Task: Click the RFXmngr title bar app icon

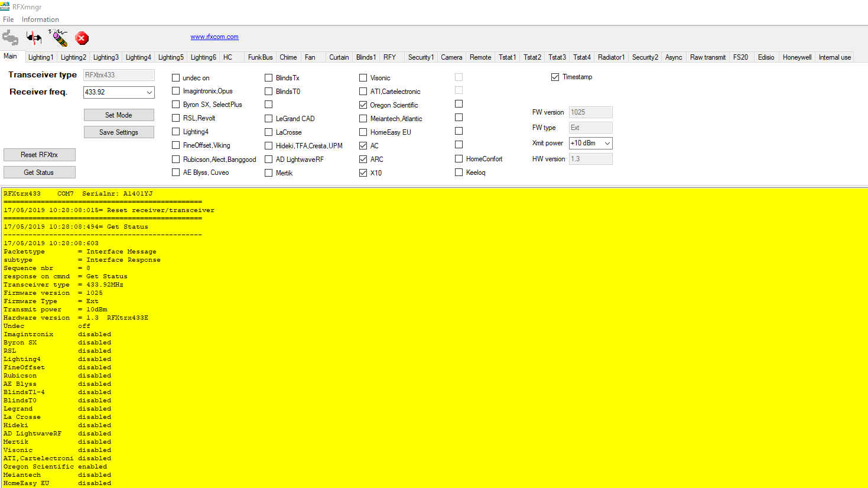Action: (x=5, y=7)
